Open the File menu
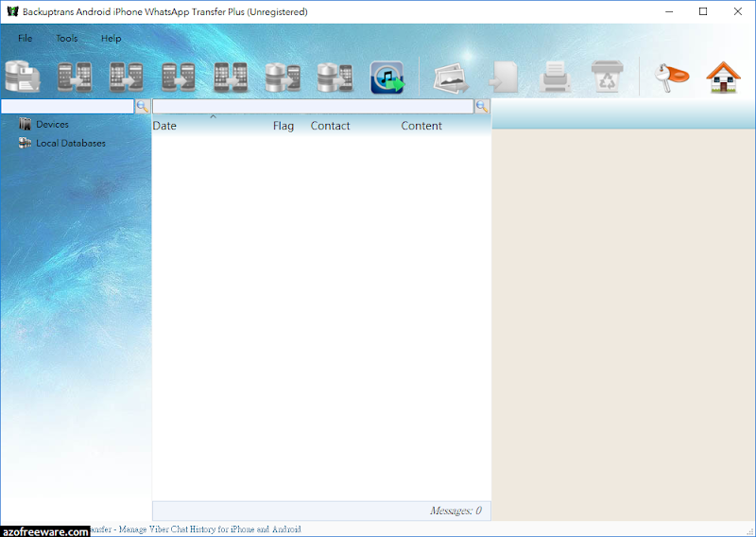756x537 pixels. click(x=26, y=38)
